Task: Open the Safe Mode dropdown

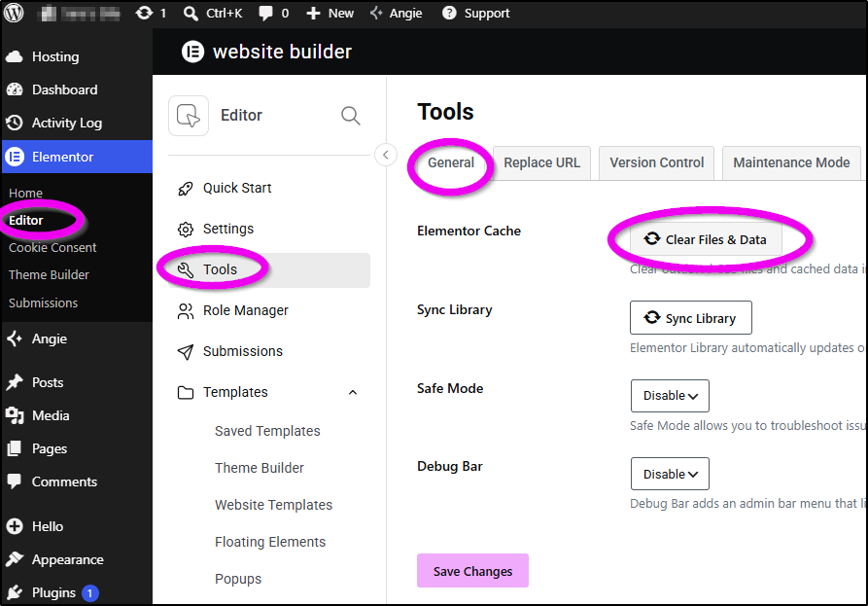Action: tap(670, 396)
